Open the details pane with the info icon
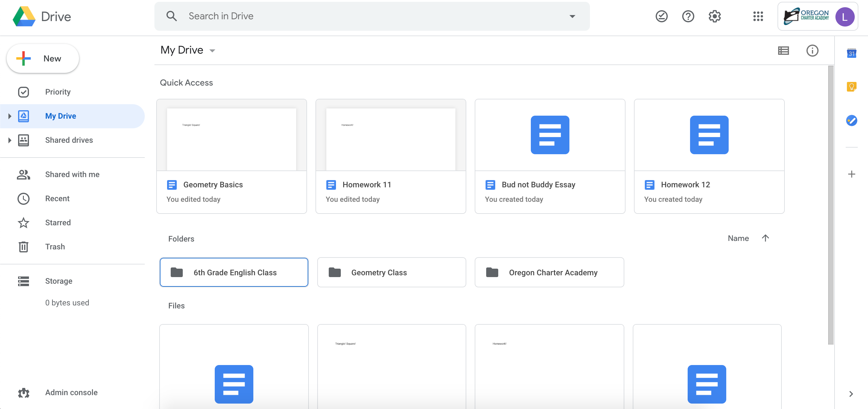868x409 pixels. click(x=813, y=51)
